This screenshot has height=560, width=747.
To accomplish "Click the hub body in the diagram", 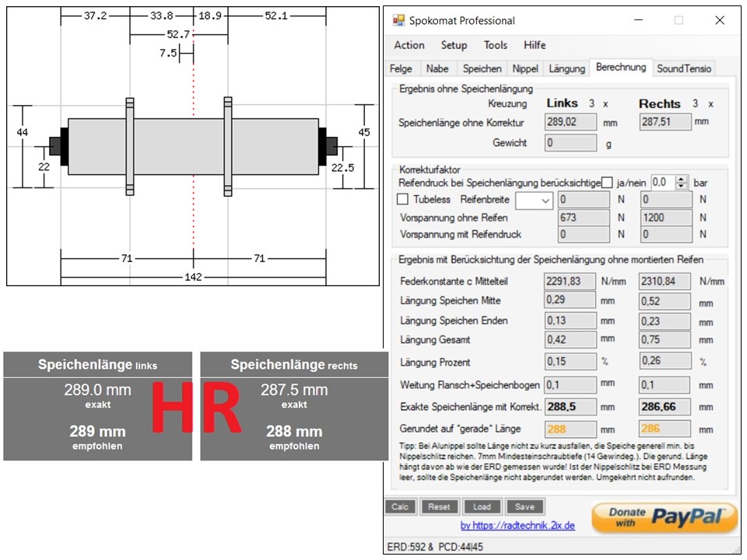I will coord(194,147).
